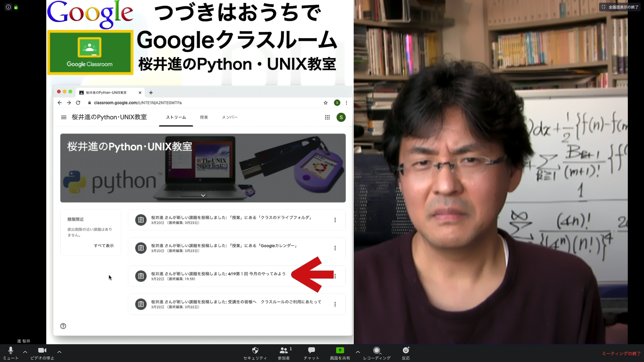Exit full screen mode button
The height and width of the screenshot is (362, 644).
click(620, 7)
